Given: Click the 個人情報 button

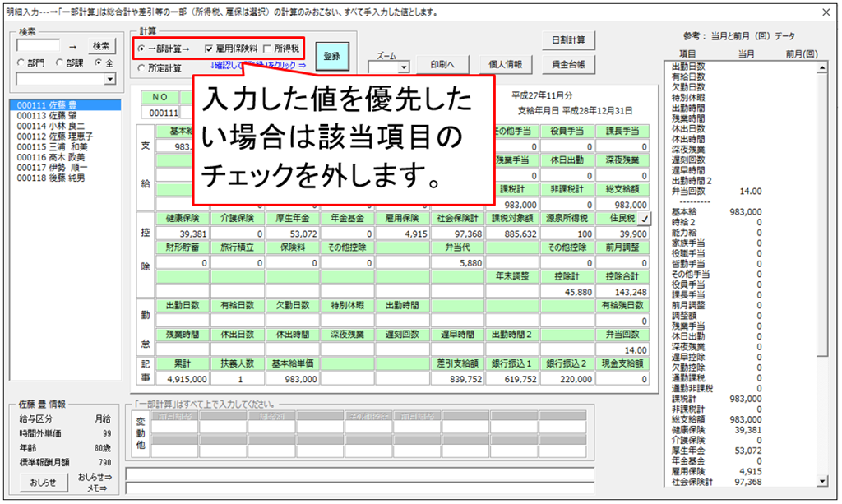Looking at the screenshot, I should [505, 64].
